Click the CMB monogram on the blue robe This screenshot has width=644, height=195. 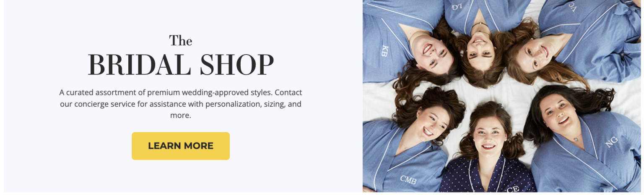point(408,179)
